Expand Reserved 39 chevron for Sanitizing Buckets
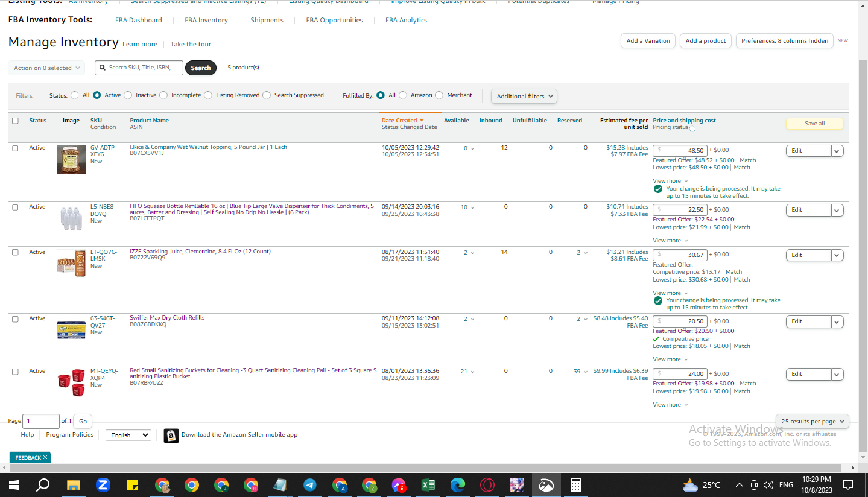Viewport: 868px width, 497px height. pos(585,372)
